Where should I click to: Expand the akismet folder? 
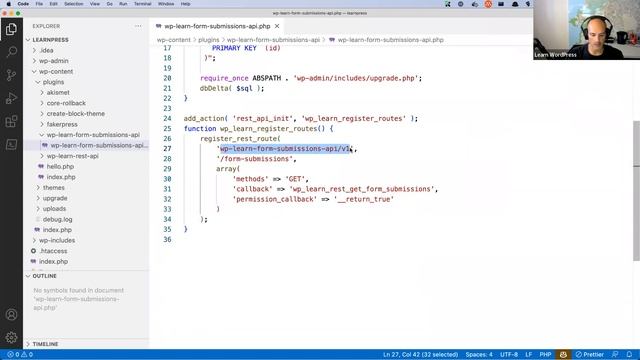(42, 93)
